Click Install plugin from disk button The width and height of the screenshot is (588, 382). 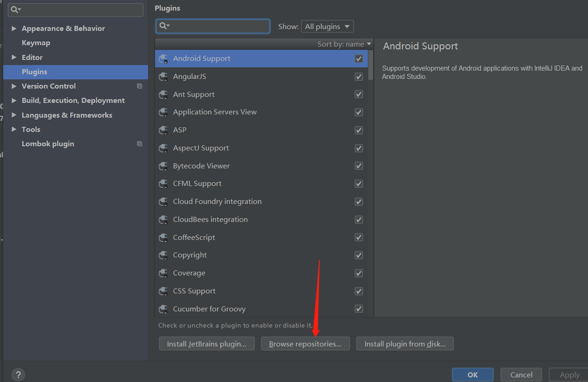point(405,344)
